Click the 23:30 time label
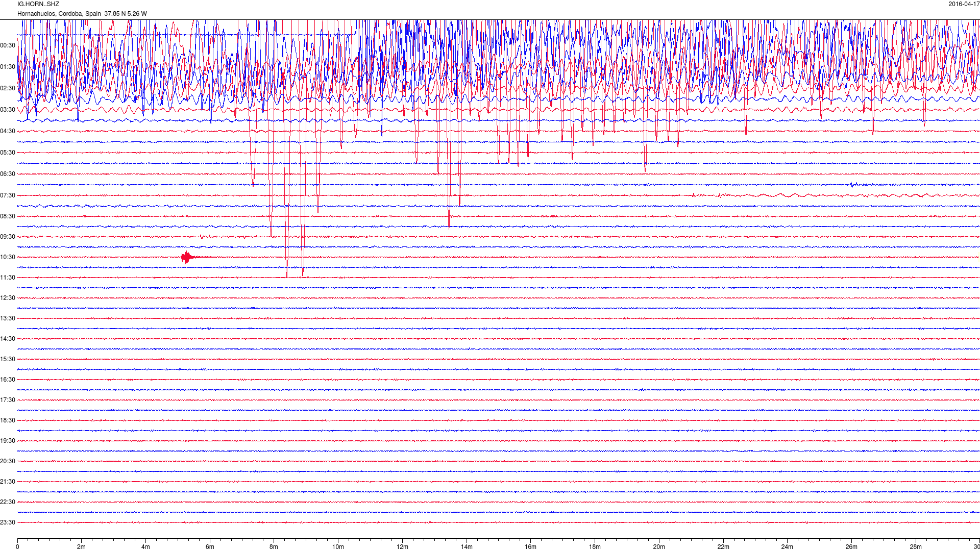The width and height of the screenshot is (980, 551). point(8,522)
